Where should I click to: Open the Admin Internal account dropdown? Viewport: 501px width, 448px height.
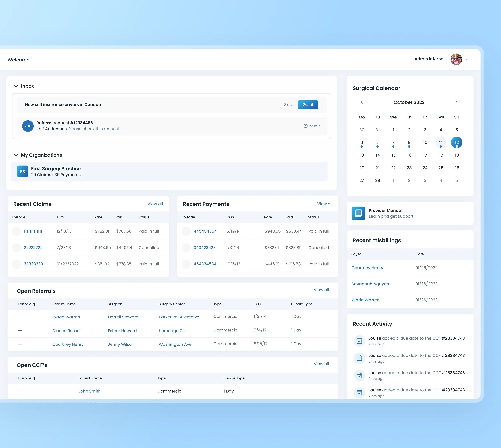coord(467,59)
